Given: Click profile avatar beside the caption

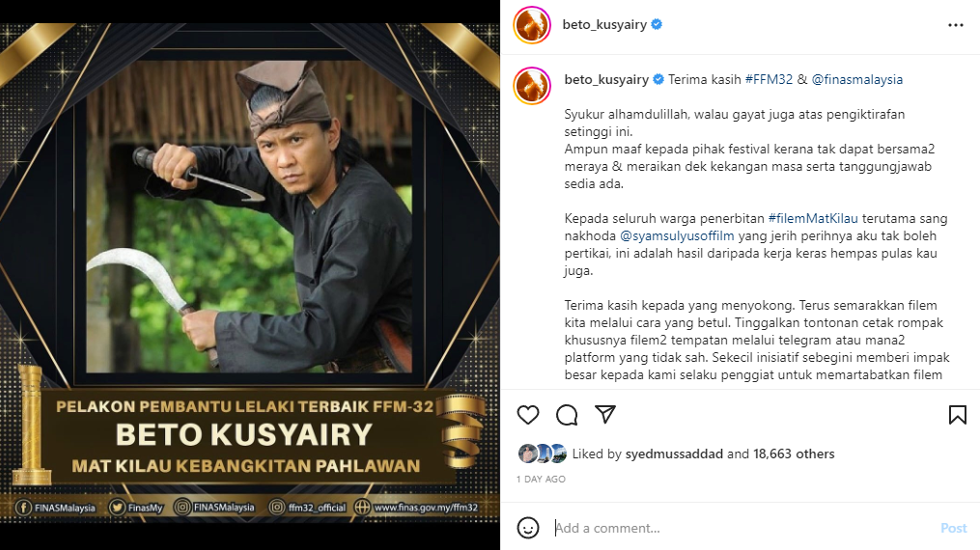Looking at the screenshot, I should [x=532, y=86].
